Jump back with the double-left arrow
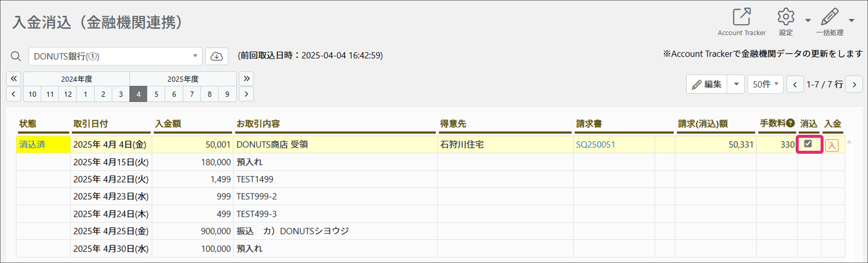 (14, 79)
